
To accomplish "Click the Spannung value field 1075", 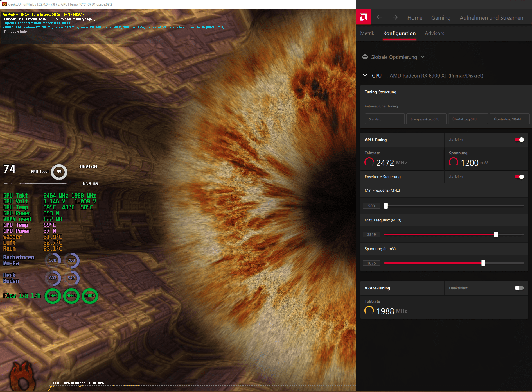I will [371, 263].
